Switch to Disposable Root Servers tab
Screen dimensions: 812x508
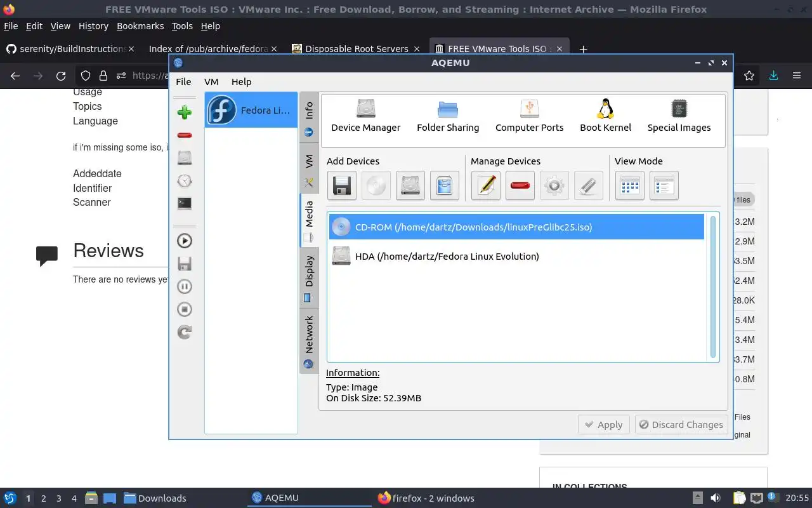click(x=356, y=49)
